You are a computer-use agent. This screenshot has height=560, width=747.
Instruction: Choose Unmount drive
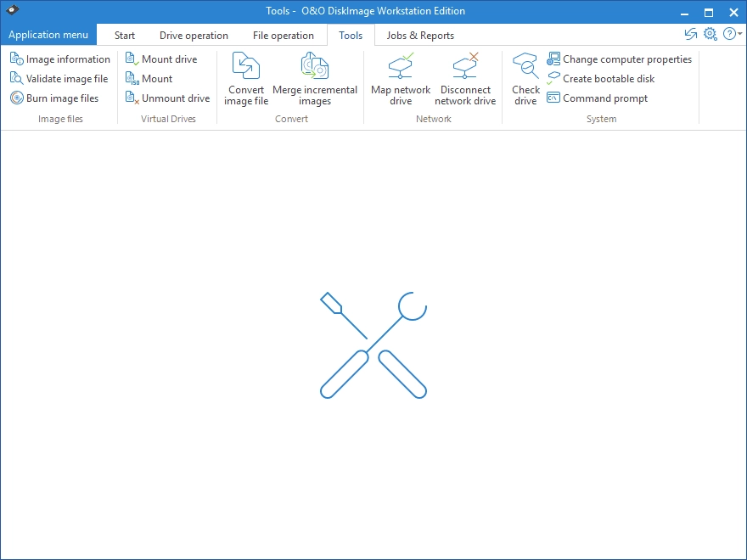tap(167, 98)
